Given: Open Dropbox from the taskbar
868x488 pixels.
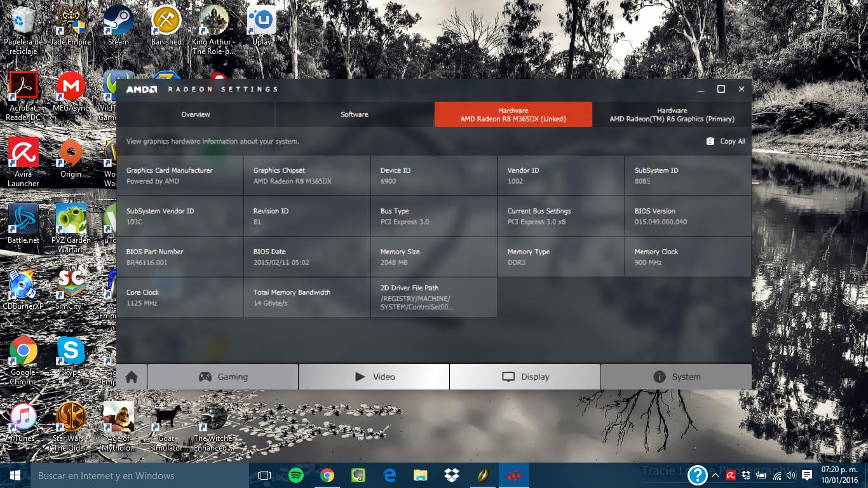Looking at the screenshot, I should click(x=452, y=475).
